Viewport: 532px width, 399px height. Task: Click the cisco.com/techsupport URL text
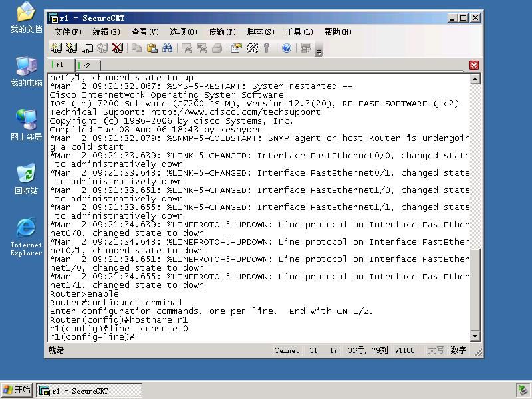pyautogui.click(x=235, y=112)
